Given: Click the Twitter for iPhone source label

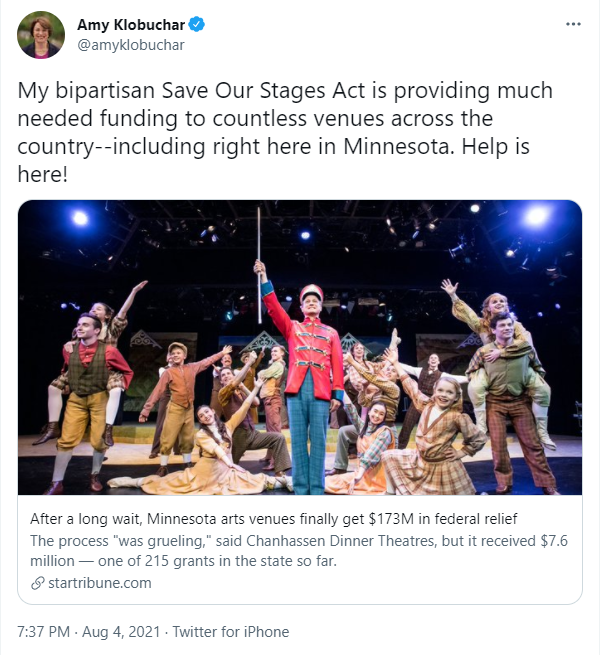Looking at the screenshot, I should click(x=231, y=632).
